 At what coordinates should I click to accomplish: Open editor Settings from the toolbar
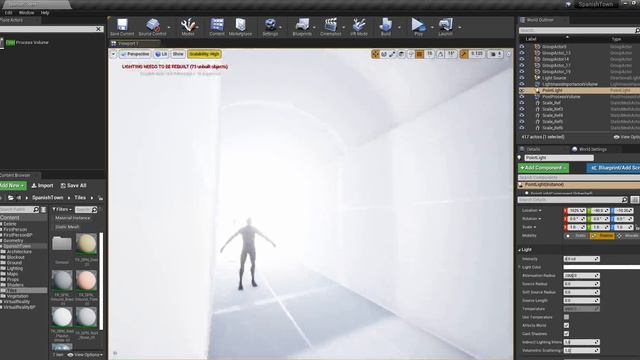[x=270, y=27]
